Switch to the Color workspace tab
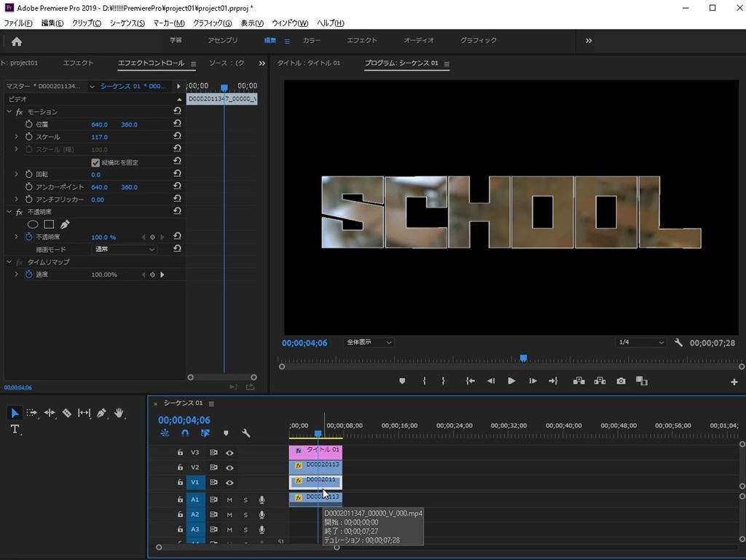The height and width of the screenshot is (560, 746). click(x=311, y=41)
